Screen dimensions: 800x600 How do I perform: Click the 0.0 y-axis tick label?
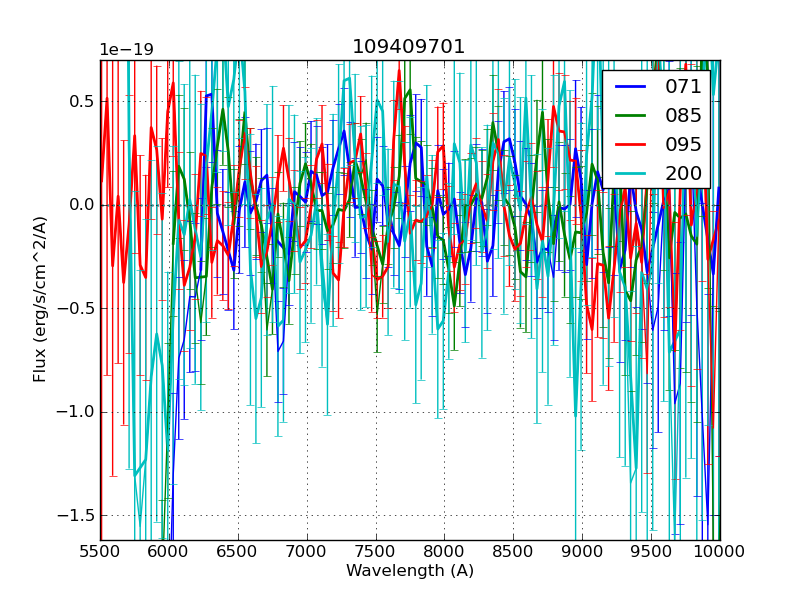pyautogui.click(x=82, y=205)
